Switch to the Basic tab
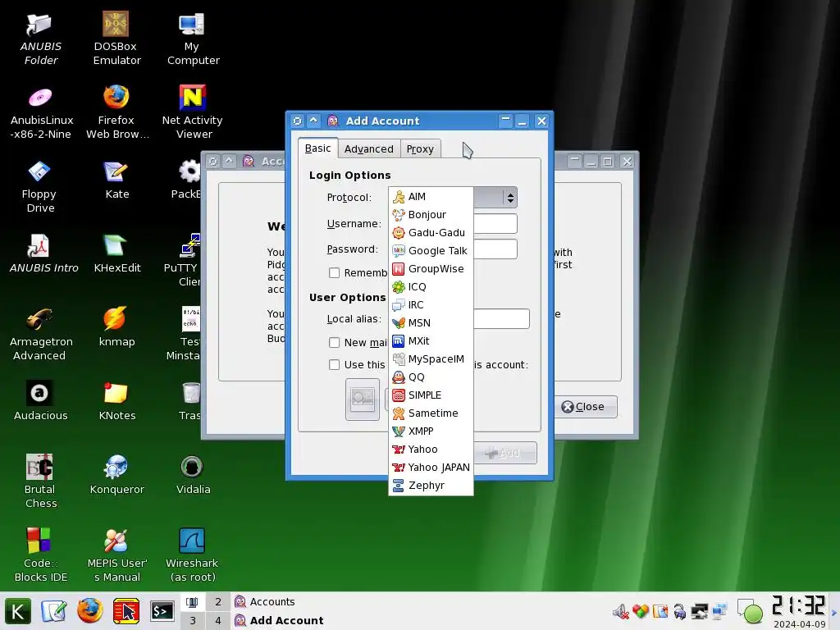Viewport: 840px width, 630px height. tap(317, 148)
